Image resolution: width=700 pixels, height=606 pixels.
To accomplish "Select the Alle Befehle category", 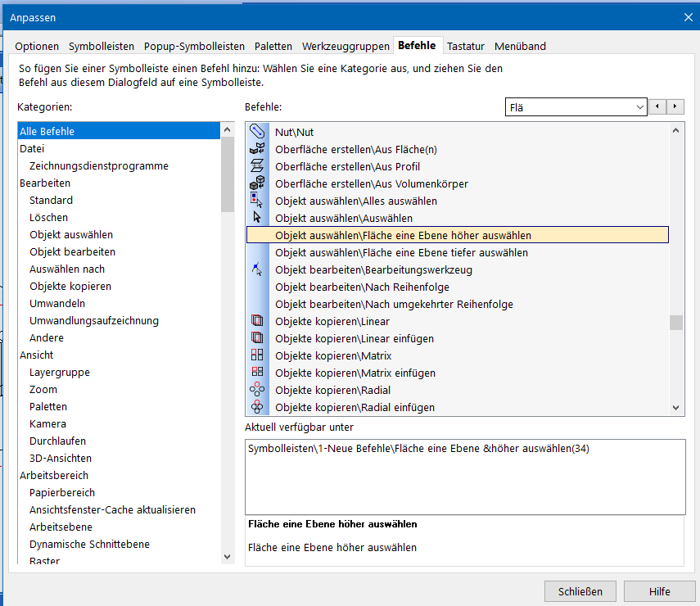I will tap(120, 131).
